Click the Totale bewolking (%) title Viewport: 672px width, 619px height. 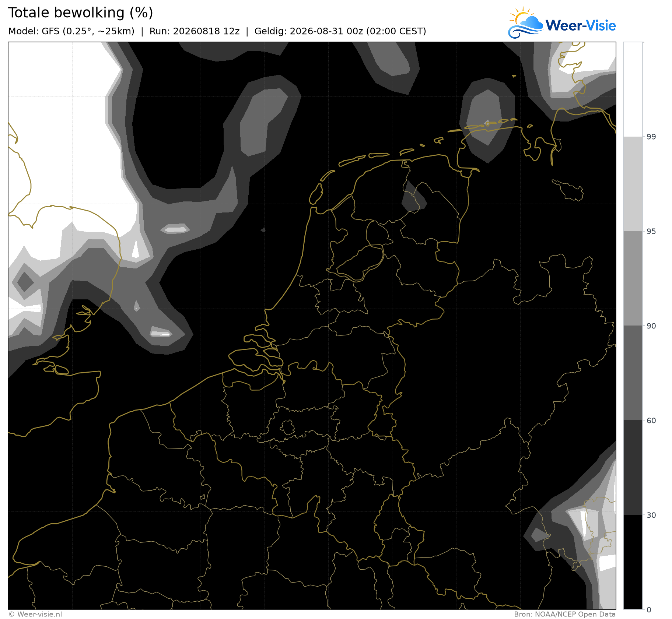click(81, 13)
